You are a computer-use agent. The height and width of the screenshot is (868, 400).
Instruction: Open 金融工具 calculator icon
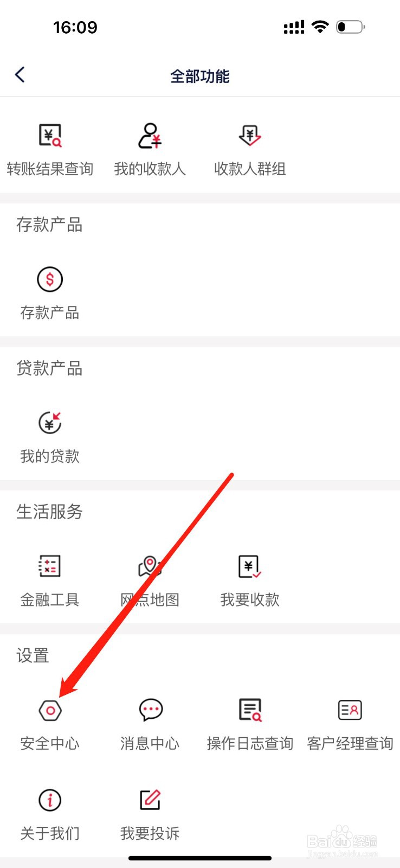[x=50, y=566]
